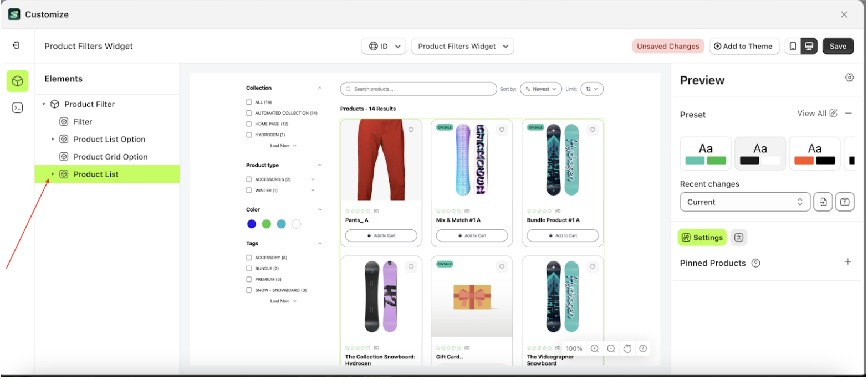Open the Recent changes Current dropdown

745,202
